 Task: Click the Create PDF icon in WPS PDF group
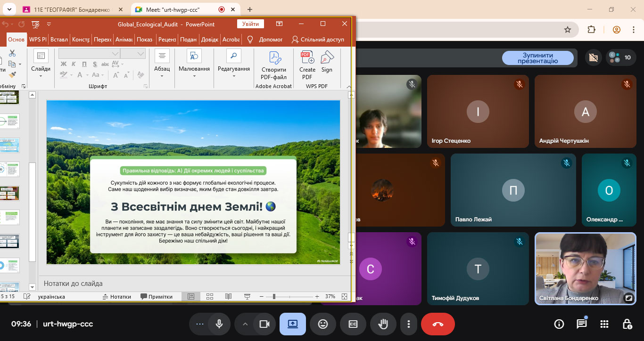click(307, 58)
